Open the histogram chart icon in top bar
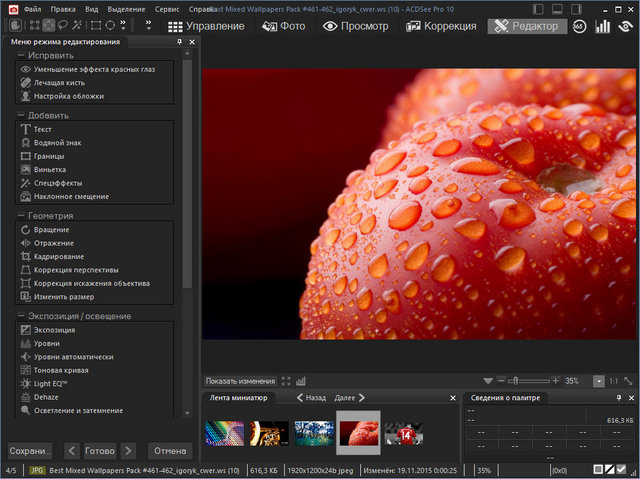The height and width of the screenshot is (479, 640). point(602,26)
